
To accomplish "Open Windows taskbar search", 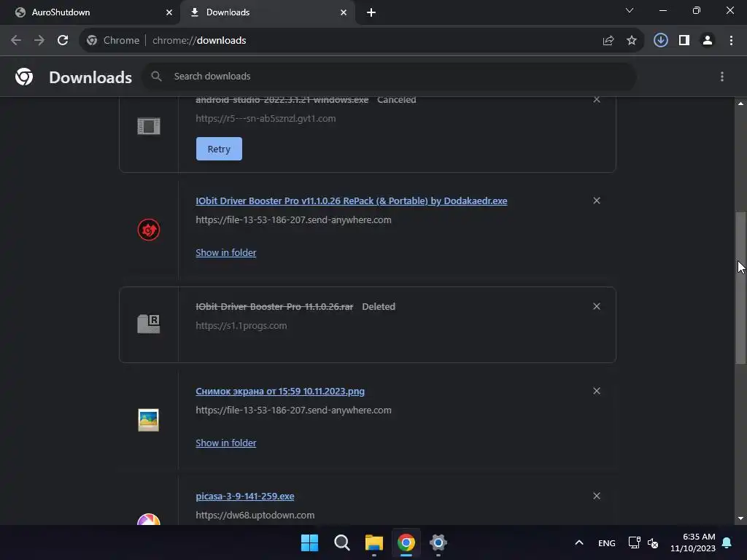I will (x=341, y=542).
